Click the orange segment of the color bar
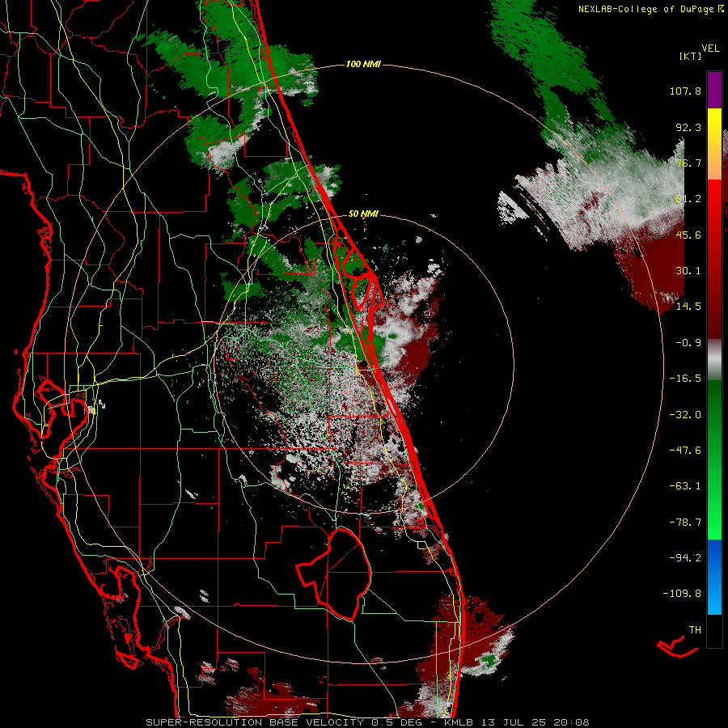Screen dimensions: 728x728 tap(714, 162)
